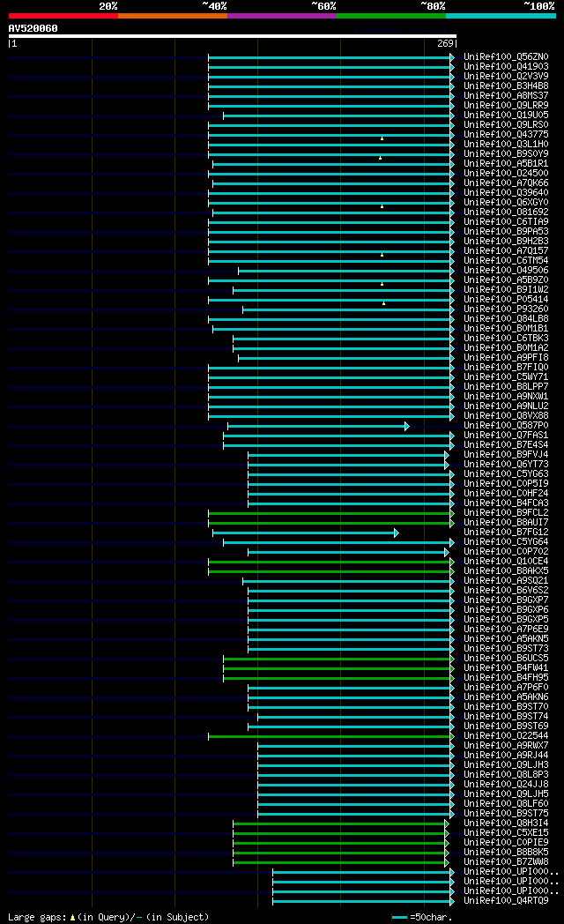564x924 pixels.
Task: Open UniRef100_Q39640 hit name
Action: (506, 193)
